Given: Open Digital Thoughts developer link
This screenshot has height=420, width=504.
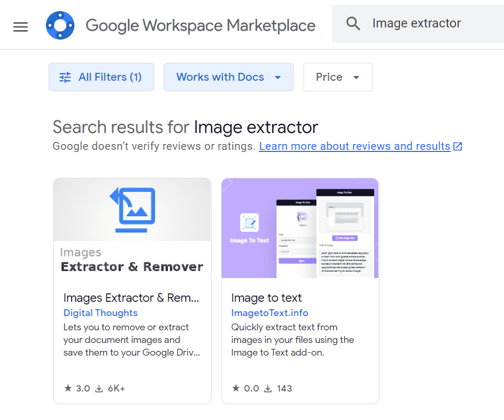Looking at the screenshot, I should pyautogui.click(x=100, y=313).
